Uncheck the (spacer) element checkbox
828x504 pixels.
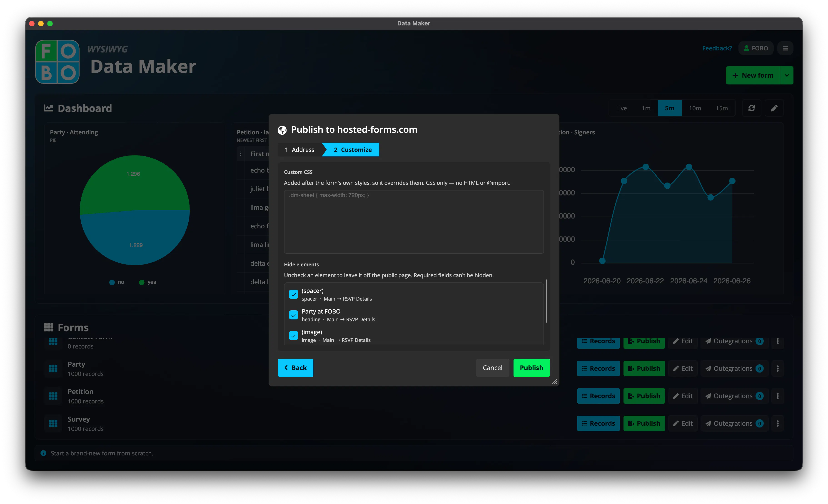pyautogui.click(x=293, y=294)
